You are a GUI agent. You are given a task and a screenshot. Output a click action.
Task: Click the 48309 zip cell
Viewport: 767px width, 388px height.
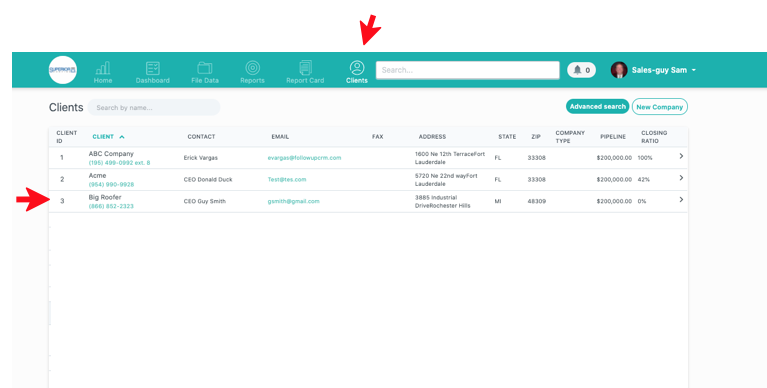click(x=537, y=201)
